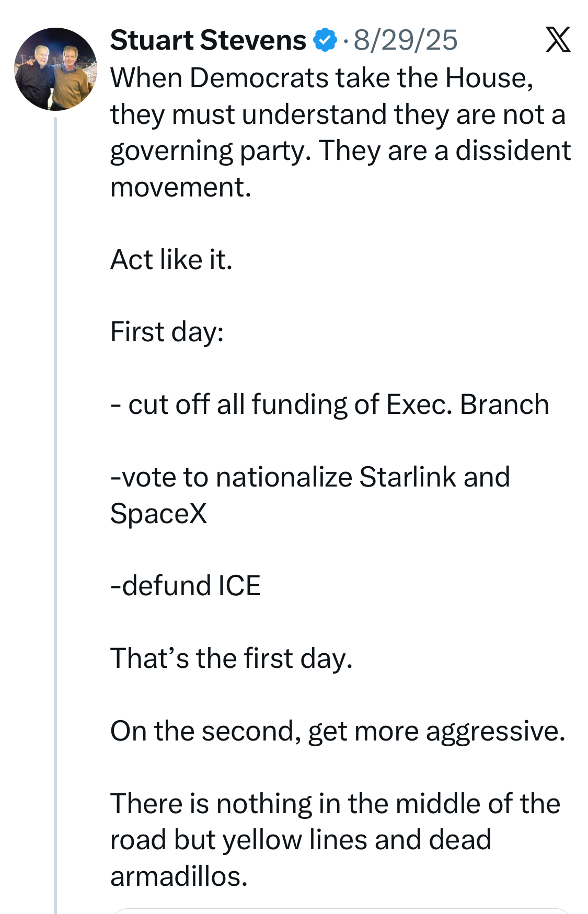Click the "-defund ICE" bullet line

[x=186, y=586]
